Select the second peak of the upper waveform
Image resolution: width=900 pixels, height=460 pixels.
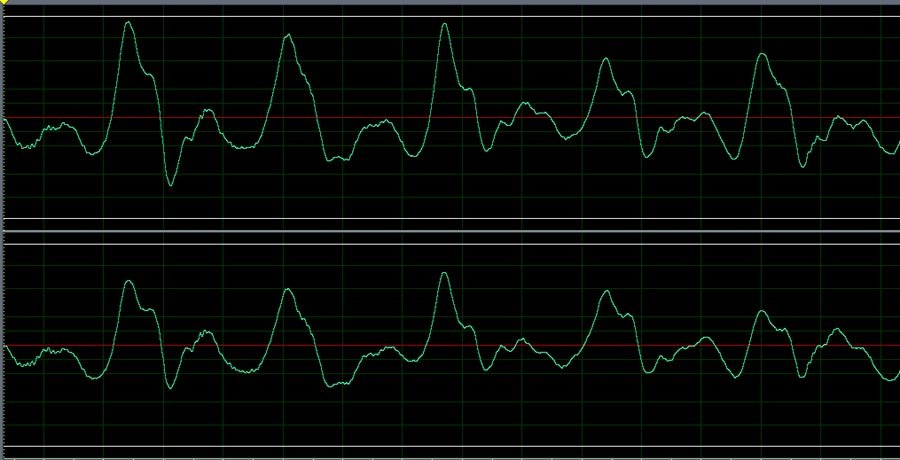point(288,36)
